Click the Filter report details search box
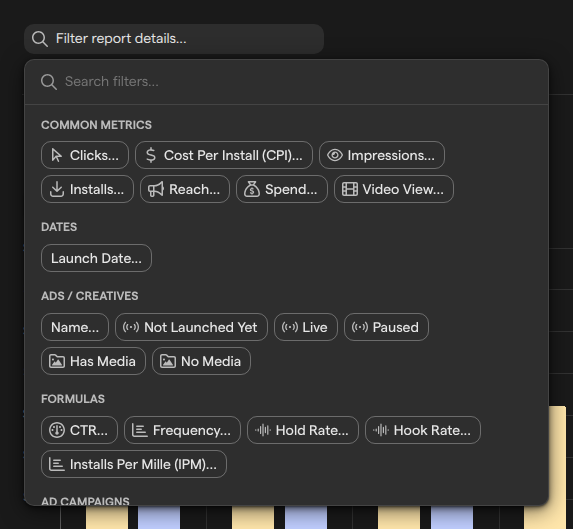Screen dimensions: 573x529 pos(174,39)
